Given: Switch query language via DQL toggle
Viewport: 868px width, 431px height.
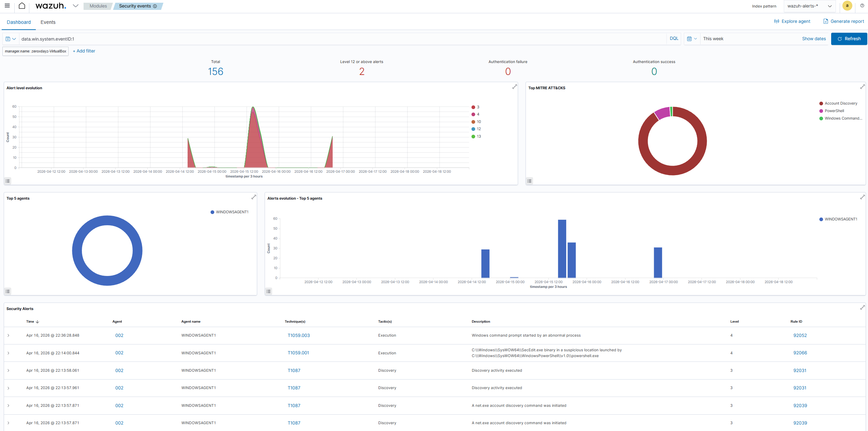Looking at the screenshot, I should pyautogui.click(x=674, y=39).
